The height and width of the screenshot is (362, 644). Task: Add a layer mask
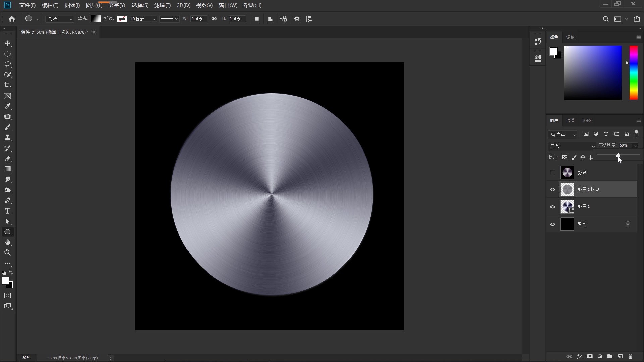[590, 356]
